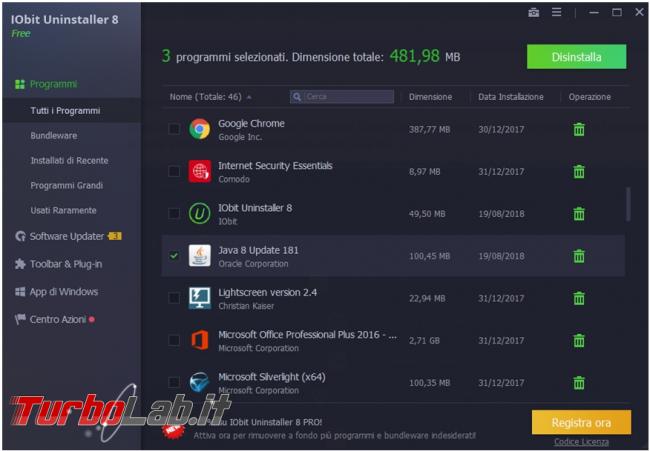Open the Bundleware category
The image size is (650, 451).
53,136
